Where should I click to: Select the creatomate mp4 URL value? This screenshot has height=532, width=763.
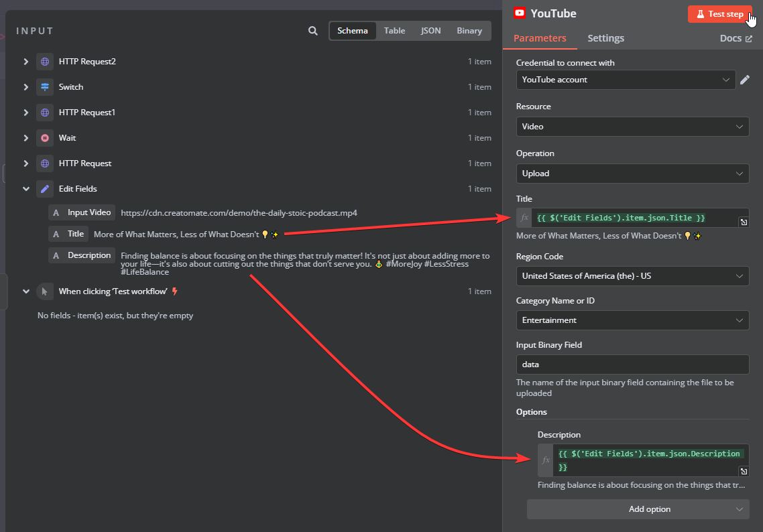(239, 213)
